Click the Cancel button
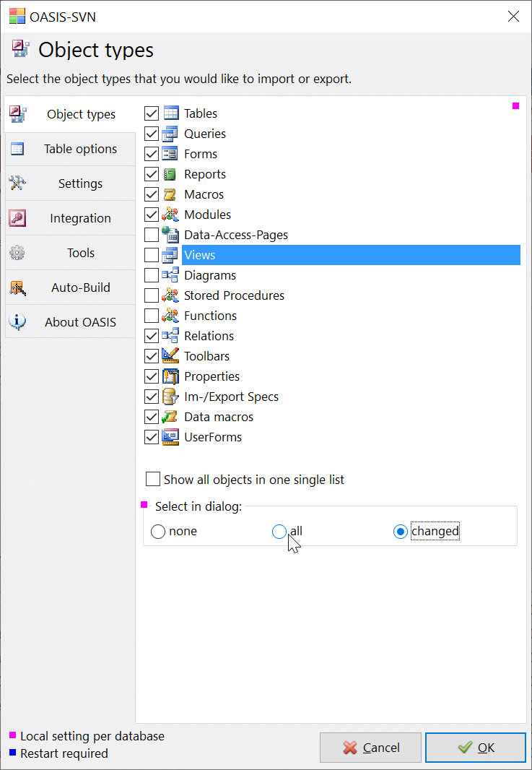The height and width of the screenshot is (770, 532). click(370, 748)
